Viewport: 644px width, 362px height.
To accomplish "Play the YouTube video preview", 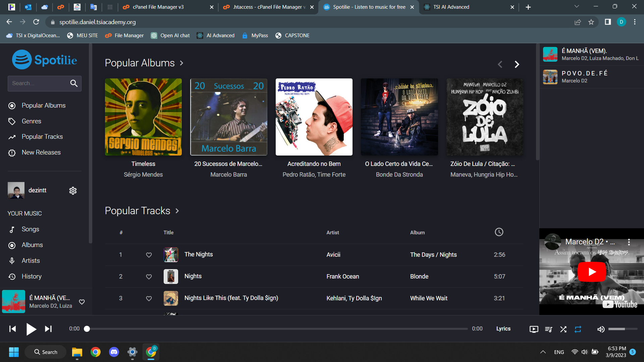I will [592, 271].
